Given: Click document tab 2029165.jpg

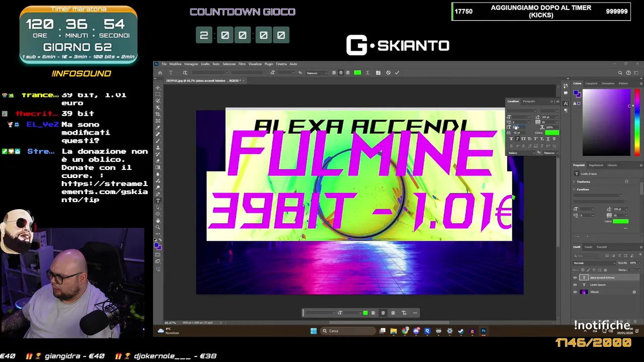Looking at the screenshot, I should click(204, 80).
